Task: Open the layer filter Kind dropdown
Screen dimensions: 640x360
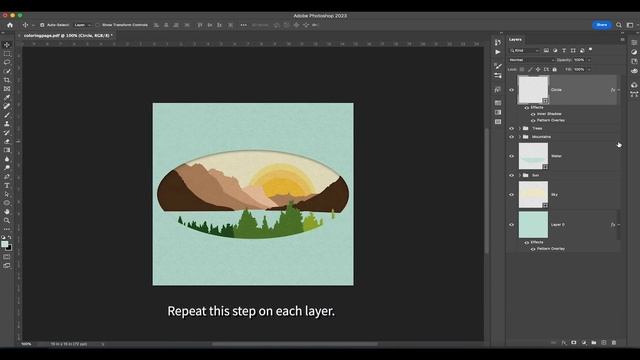Action: click(x=524, y=50)
